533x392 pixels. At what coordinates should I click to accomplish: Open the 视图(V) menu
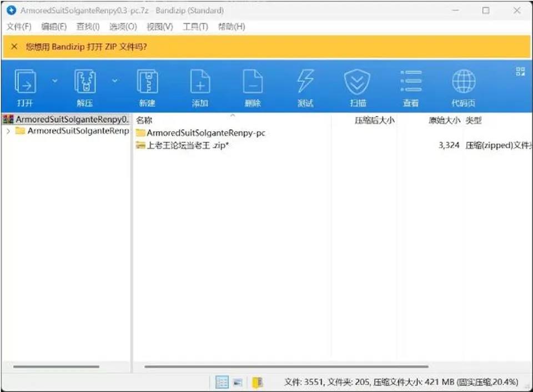pyautogui.click(x=160, y=27)
